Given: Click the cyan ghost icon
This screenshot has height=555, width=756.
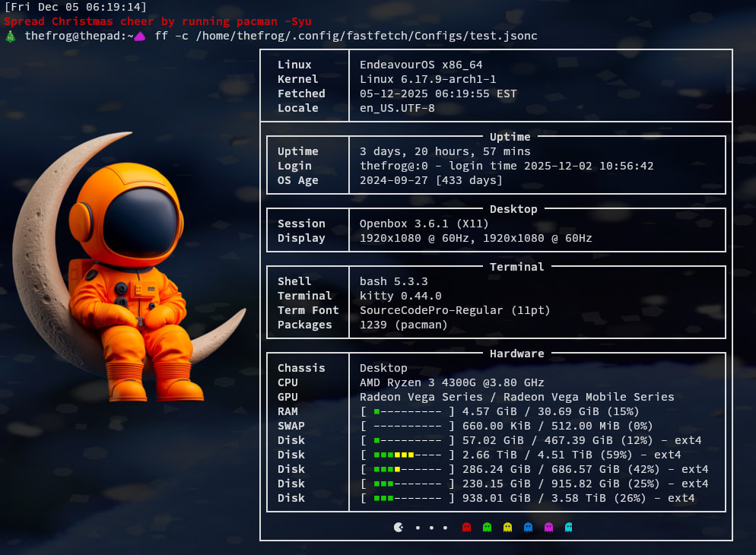Looking at the screenshot, I should coord(569,527).
